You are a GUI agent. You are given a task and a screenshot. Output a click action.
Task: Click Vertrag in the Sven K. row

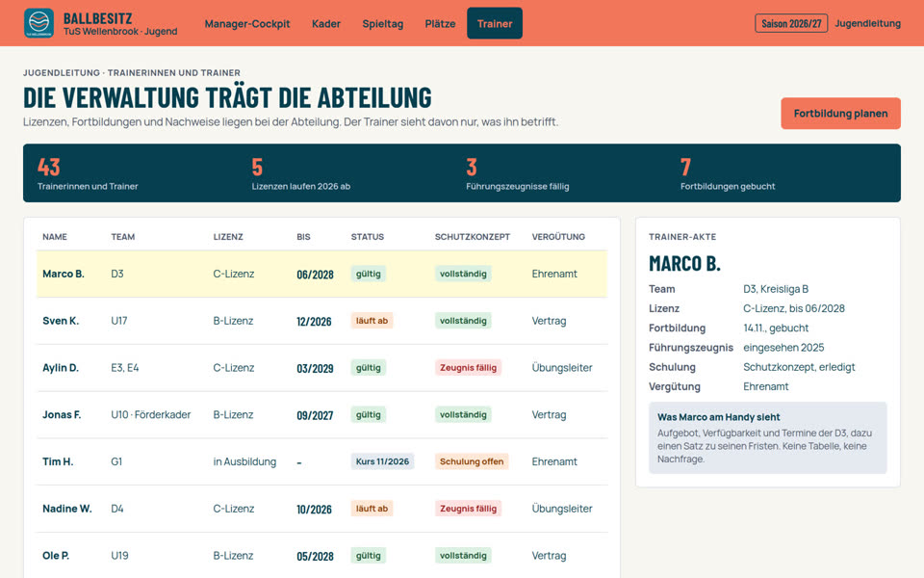(549, 321)
